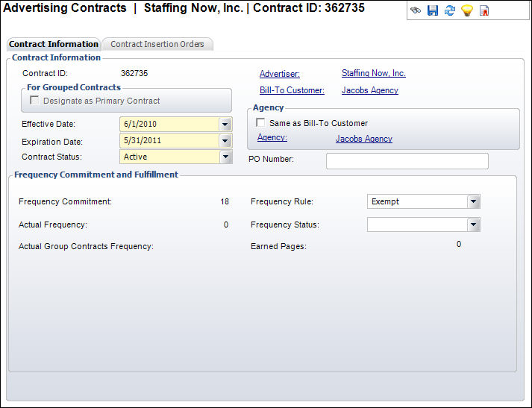Open the Frequency Status dropdown
532x408 pixels.
point(472,225)
